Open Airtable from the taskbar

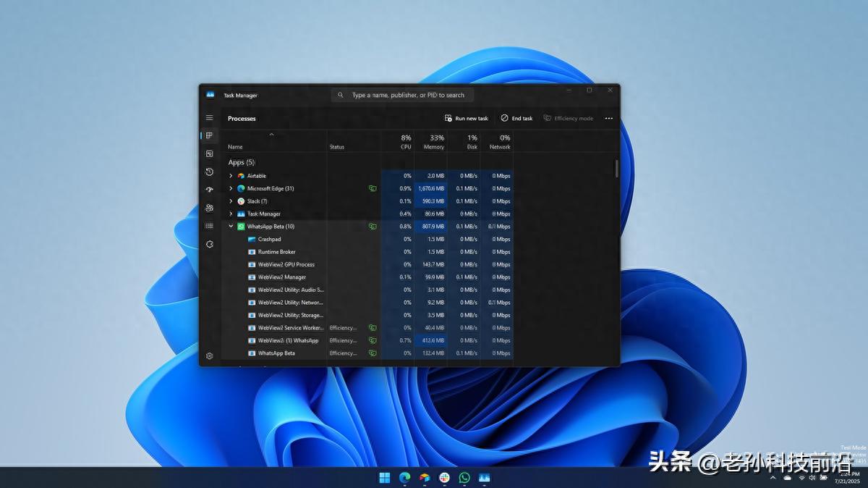[x=425, y=478]
